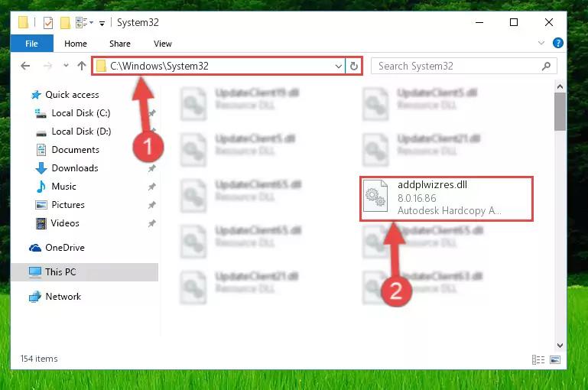Click the Quick access star icon
This screenshot has width=588, height=390.
tap(36, 95)
